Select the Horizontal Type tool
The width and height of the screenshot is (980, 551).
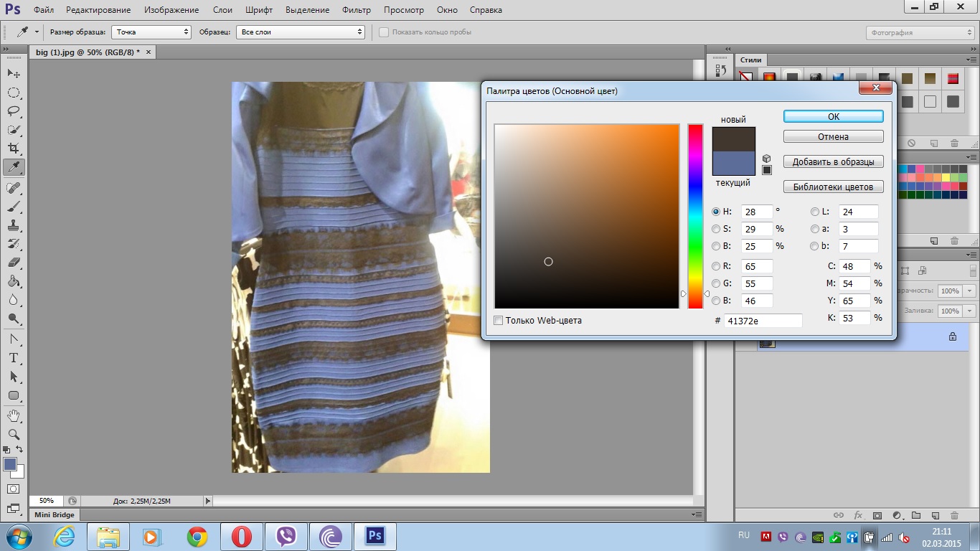14,357
